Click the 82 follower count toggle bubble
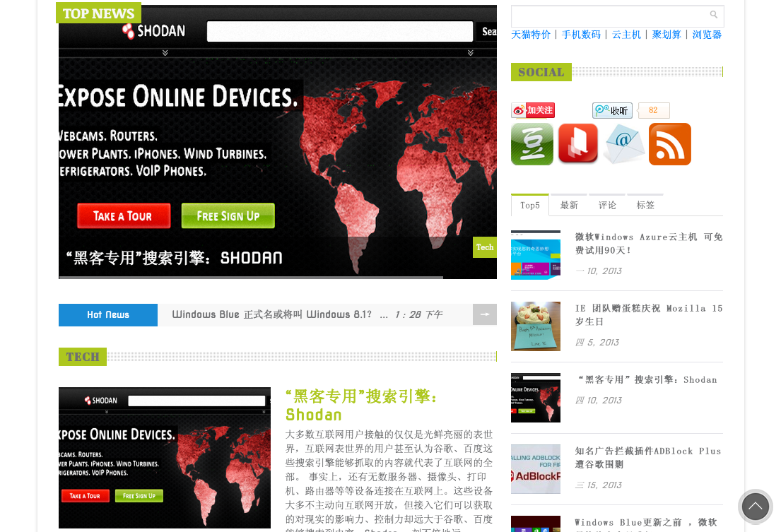 point(653,110)
